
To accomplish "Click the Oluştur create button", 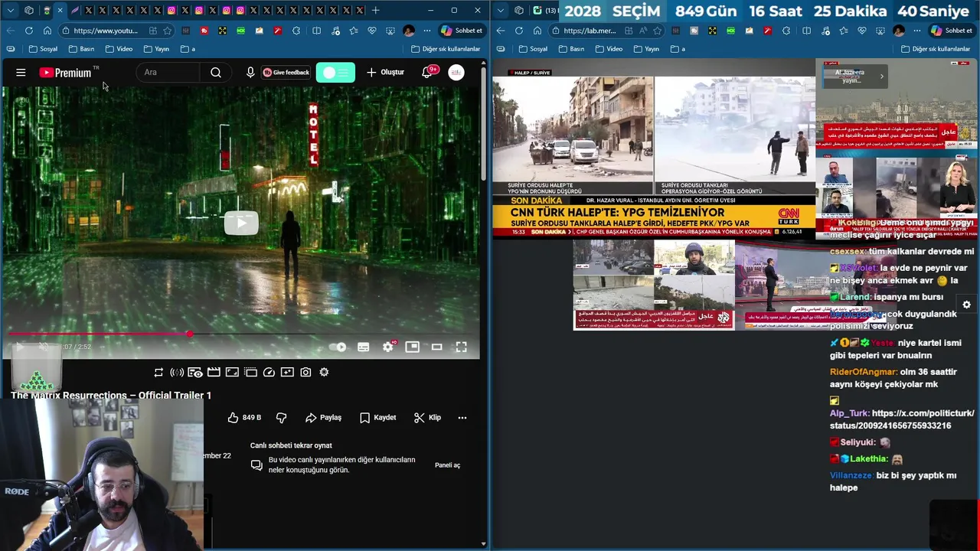I will (385, 73).
